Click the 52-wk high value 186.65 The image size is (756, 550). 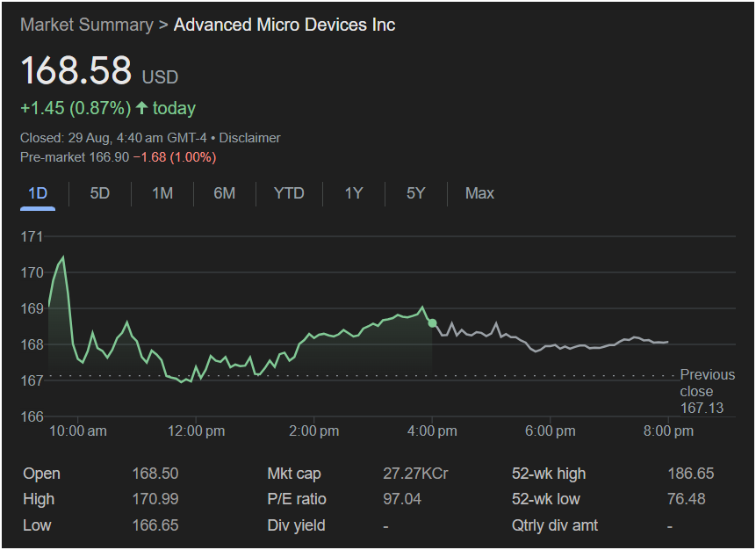(690, 474)
